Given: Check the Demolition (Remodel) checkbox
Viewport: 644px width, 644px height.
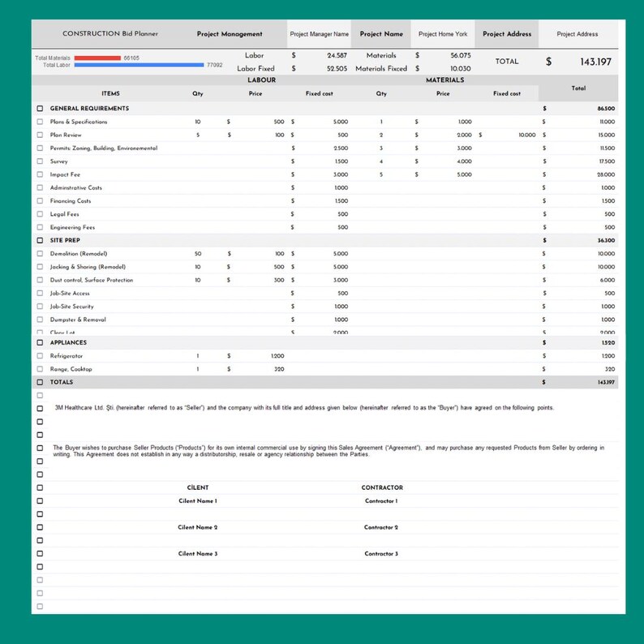Looking at the screenshot, I should (x=40, y=253).
